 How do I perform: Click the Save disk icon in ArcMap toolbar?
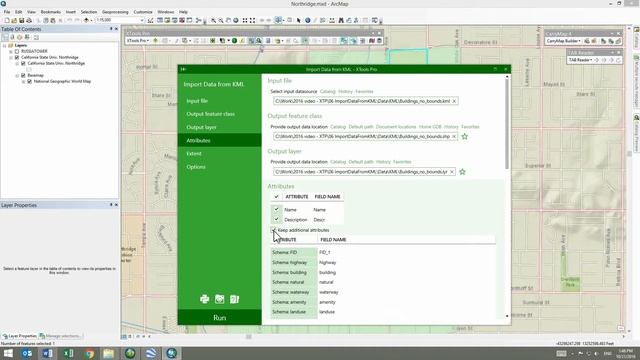tap(22, 20)
